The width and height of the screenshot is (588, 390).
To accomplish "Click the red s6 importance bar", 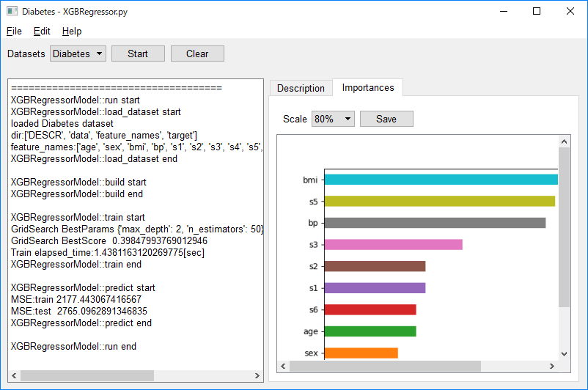I will coord(370,310).
